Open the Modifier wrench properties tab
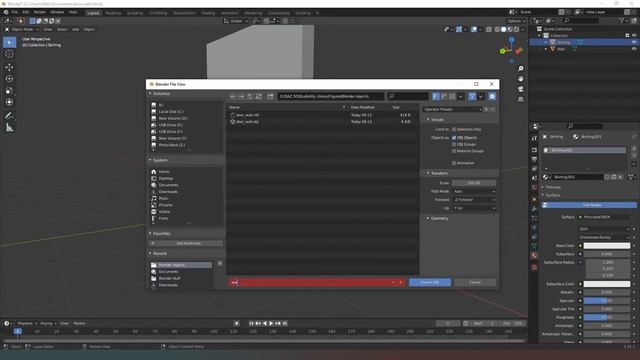Image resolution: width=640 pixels, height=360 pixels. pyautogui.click(x=534, y=209)
